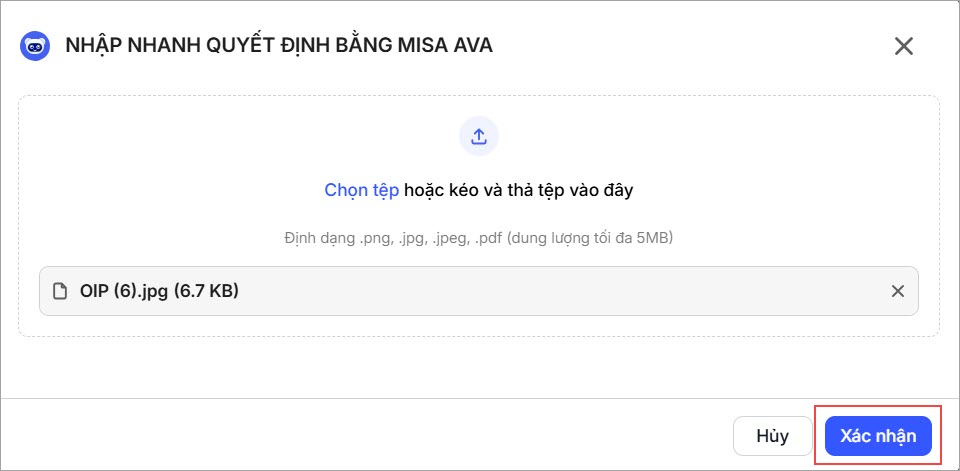Click blank area left of upload icon

pyautogui.click(x=250, y=137)
